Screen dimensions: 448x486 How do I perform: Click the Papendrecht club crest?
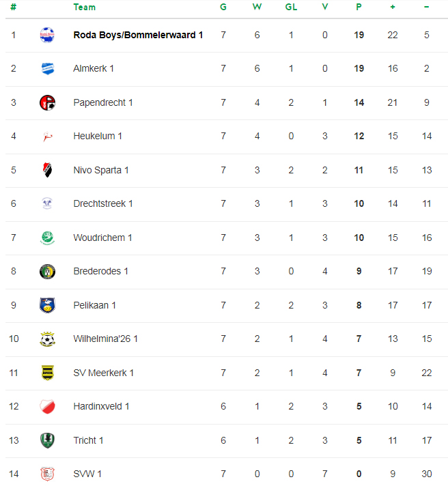46,102
